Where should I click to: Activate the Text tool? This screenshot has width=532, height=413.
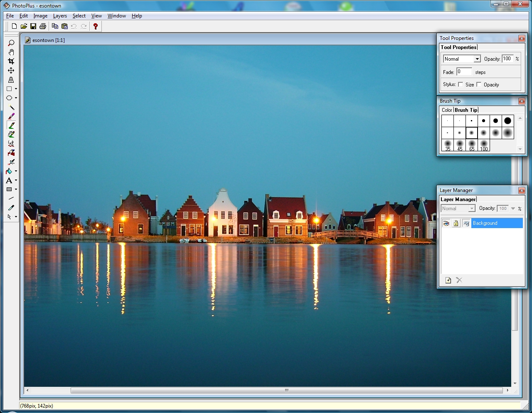[x=9, y=180]
